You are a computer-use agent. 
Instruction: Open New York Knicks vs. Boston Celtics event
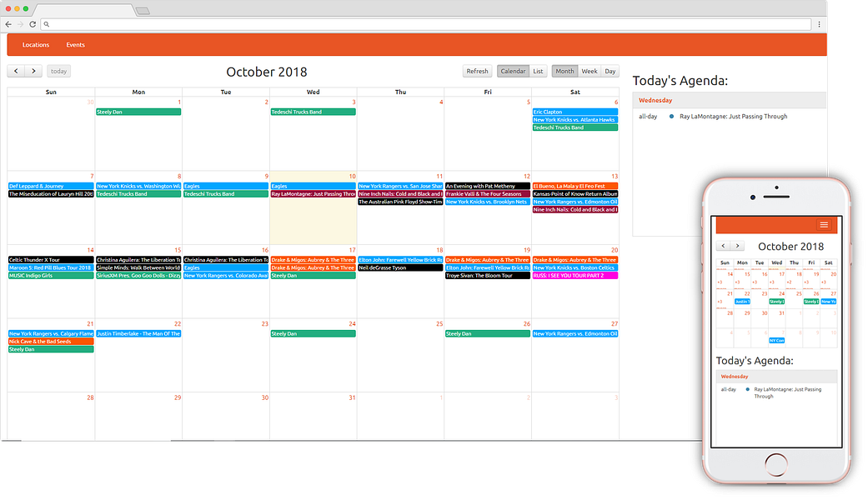[x=574, y=267]
